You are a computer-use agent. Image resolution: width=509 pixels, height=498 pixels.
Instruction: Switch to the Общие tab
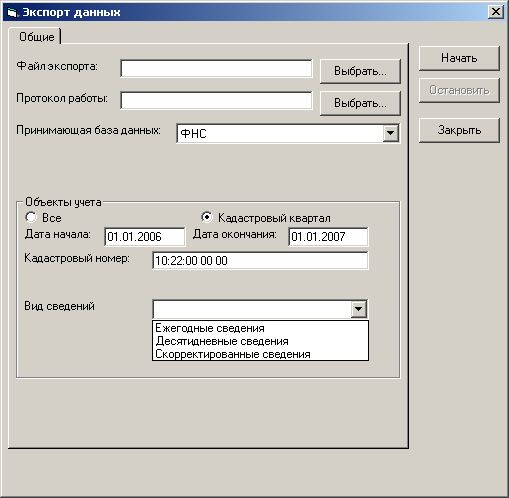36,37
